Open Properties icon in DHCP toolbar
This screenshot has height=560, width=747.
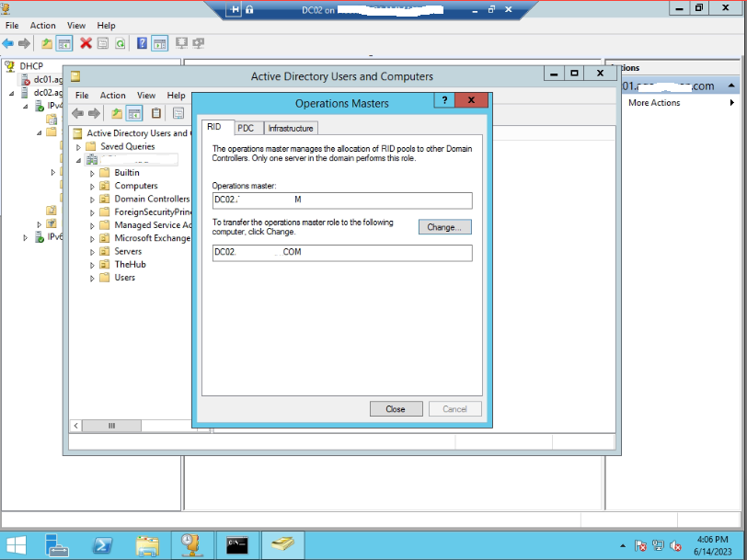[102, 43]
